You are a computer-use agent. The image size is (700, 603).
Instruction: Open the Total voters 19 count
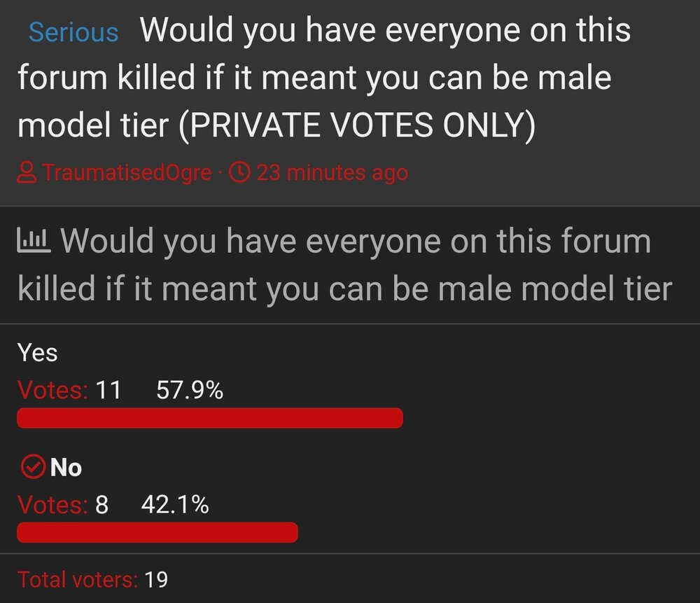156,580
